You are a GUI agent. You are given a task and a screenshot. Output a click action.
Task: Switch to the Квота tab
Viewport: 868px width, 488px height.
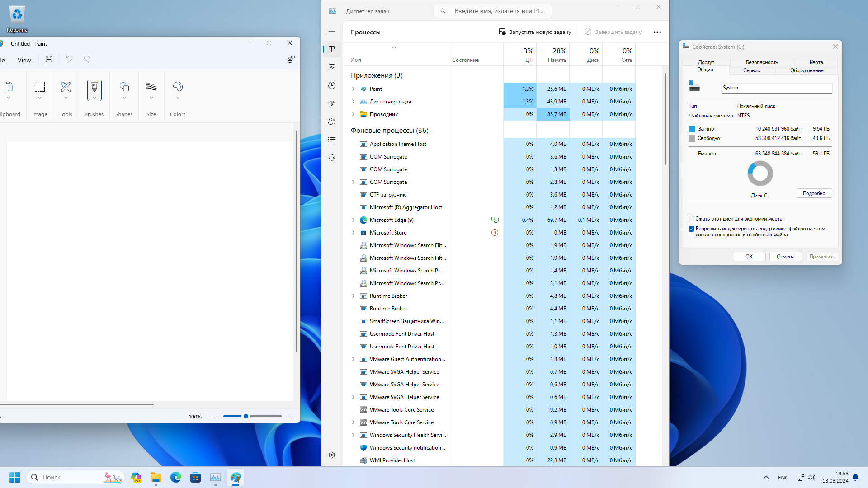tap(816, 62)
